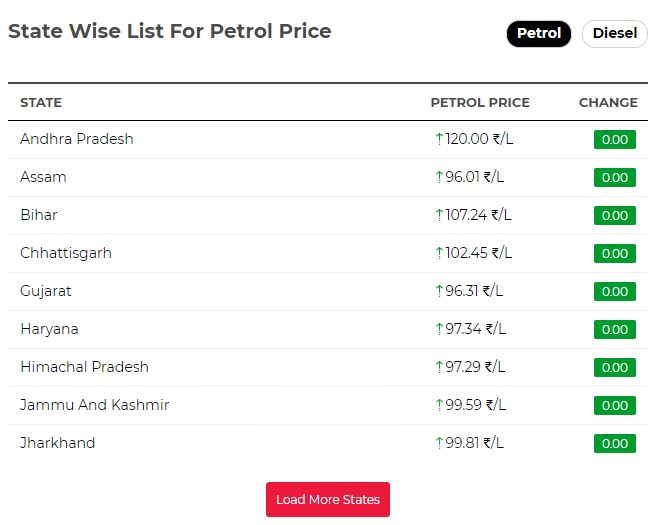Click the up arrow beside Gujarat price
This screenshot has width=655, height=525.
[439, 291]
